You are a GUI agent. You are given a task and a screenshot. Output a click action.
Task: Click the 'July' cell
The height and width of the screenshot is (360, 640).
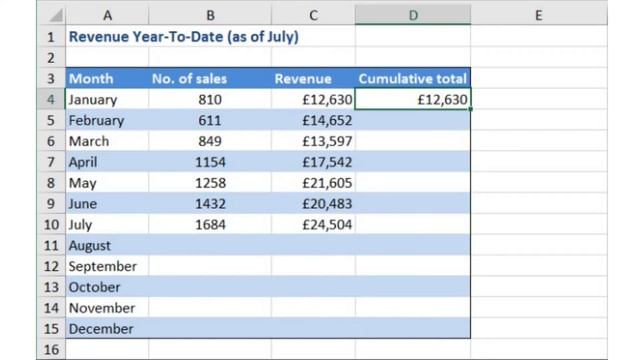[107, 224]
